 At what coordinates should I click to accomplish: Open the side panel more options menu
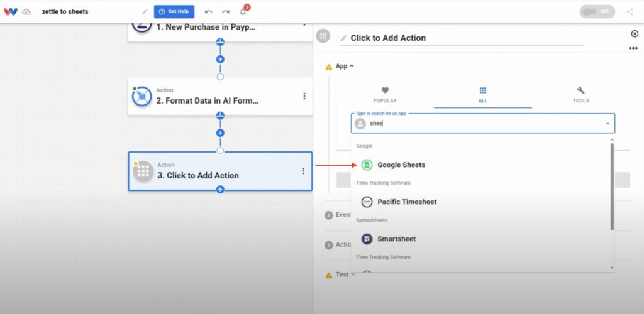[x=633, y=48]
